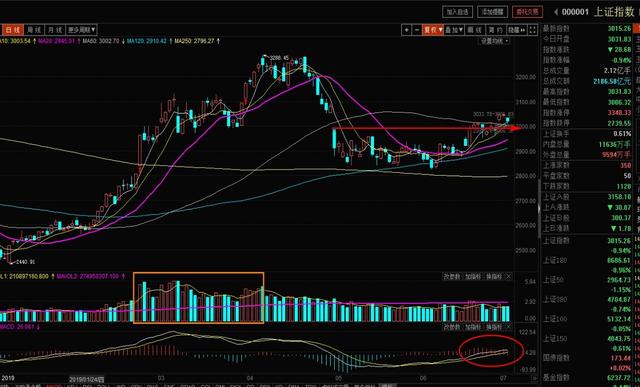Click the 最新指数 value 3015.26
Viewport: 640px width, 387px height.
tap(619, 29)
